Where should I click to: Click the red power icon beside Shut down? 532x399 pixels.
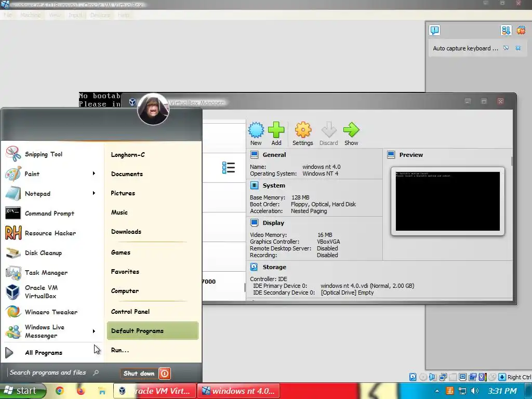coord(165,374)
